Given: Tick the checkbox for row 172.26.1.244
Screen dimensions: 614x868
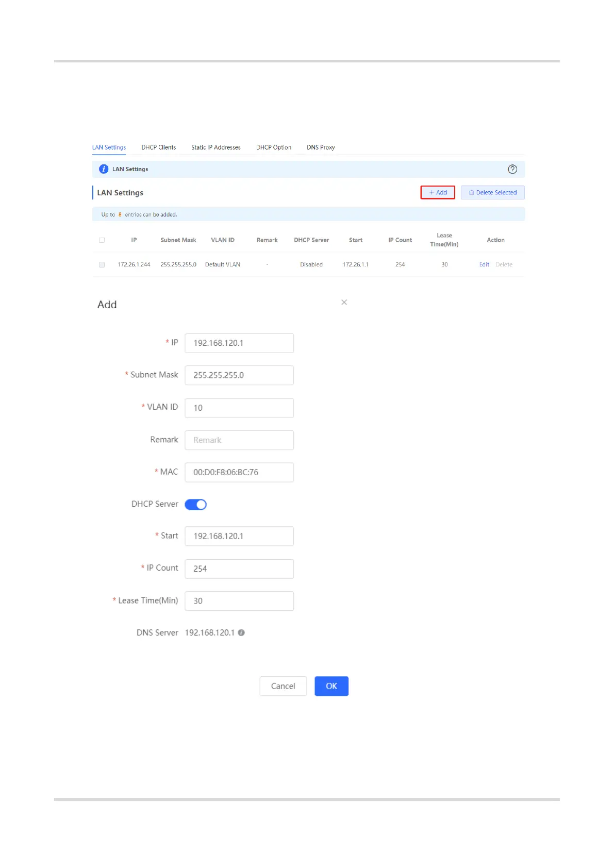Looking at the screenshot, I should (x=102, y=264).
